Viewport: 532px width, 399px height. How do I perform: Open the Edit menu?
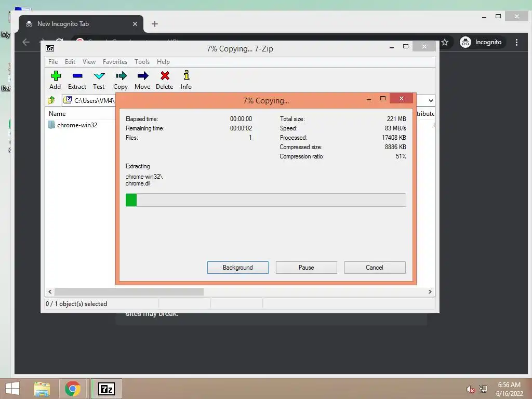click(70, 62)
